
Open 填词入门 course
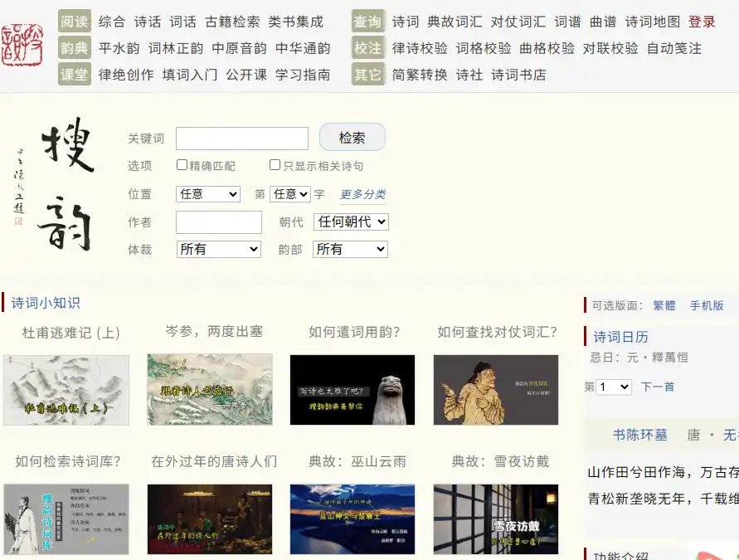190,75
